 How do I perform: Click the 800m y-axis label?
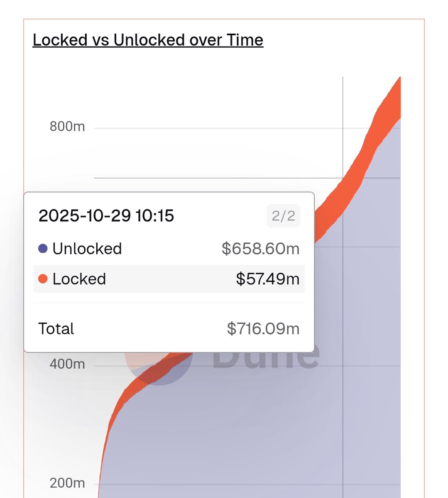[67, 126]
